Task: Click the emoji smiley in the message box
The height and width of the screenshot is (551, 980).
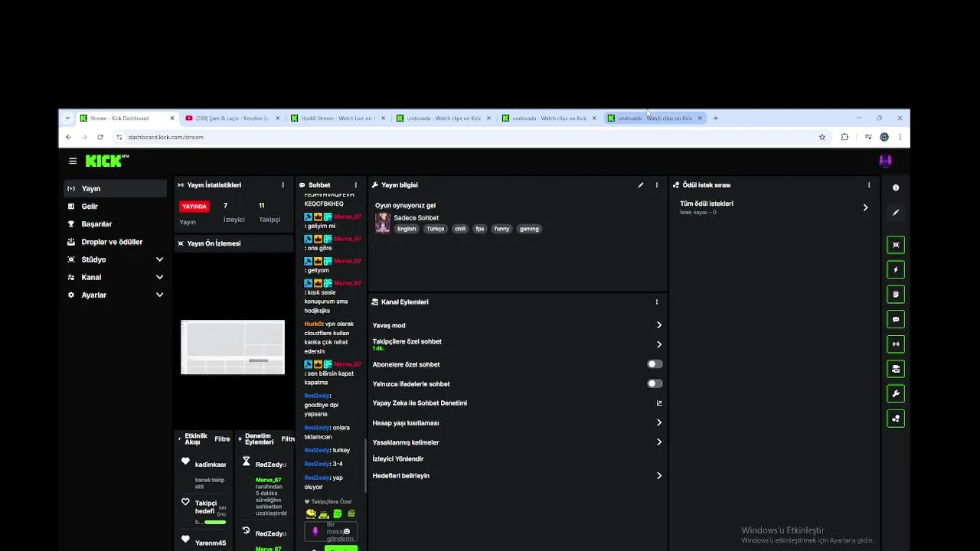Action: pos(347,531)
